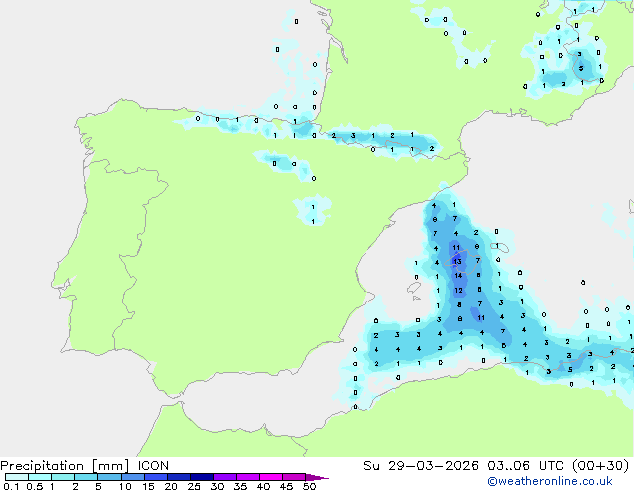The image size is (634, 490).
Task: Click the 25–30 mm navy legend swatch
Action: (202, 477)
